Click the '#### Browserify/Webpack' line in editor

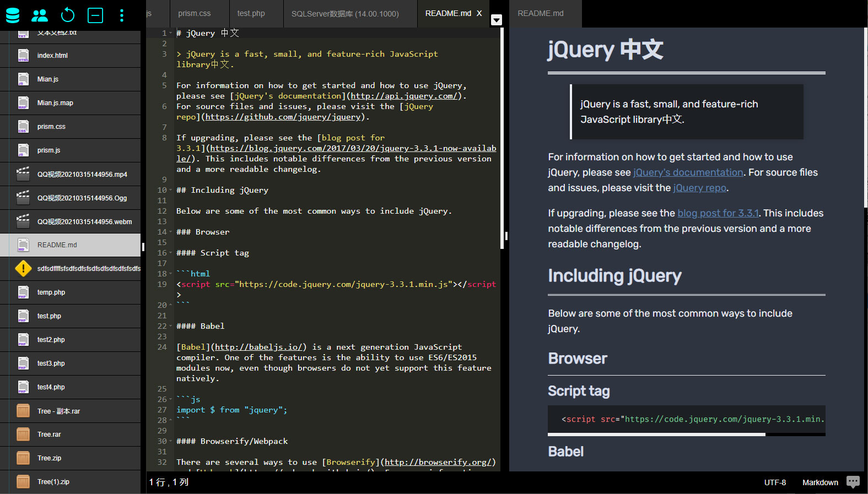[x=232, y=442]
